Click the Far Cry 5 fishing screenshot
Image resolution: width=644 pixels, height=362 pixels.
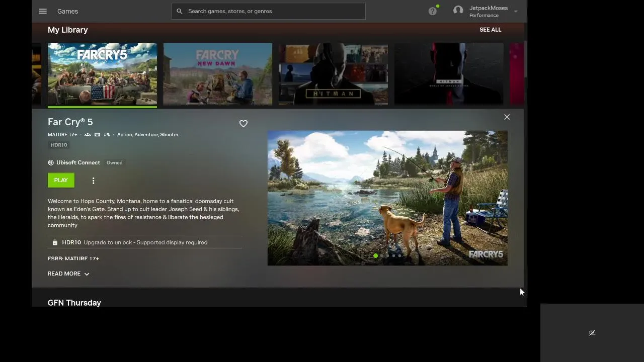(387, 198)
